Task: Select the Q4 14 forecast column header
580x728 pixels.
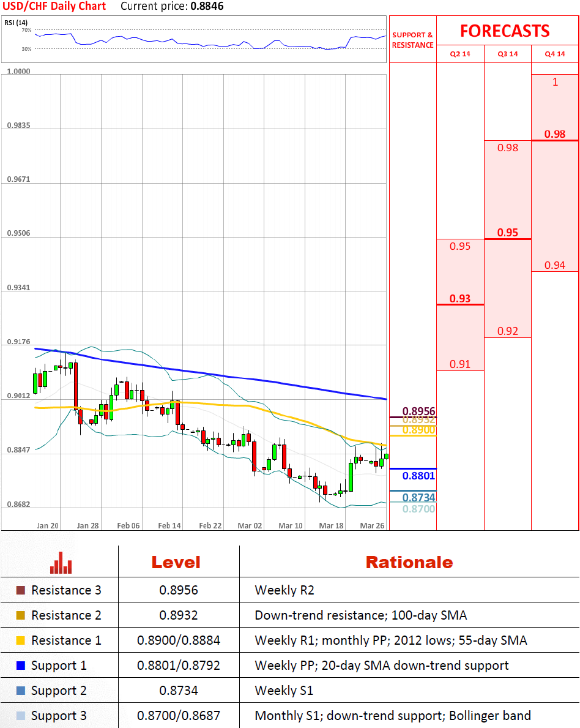Action: 555,54
